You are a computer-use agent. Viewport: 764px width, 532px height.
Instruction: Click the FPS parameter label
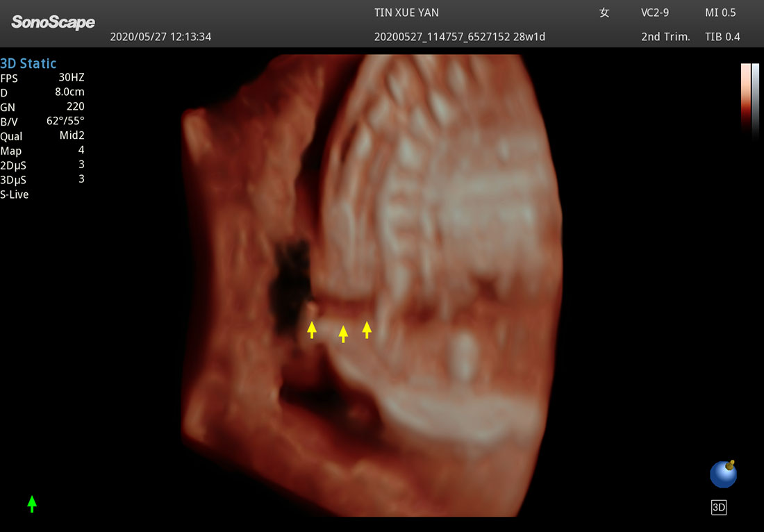pyautogui.click(x=8, y=78)
